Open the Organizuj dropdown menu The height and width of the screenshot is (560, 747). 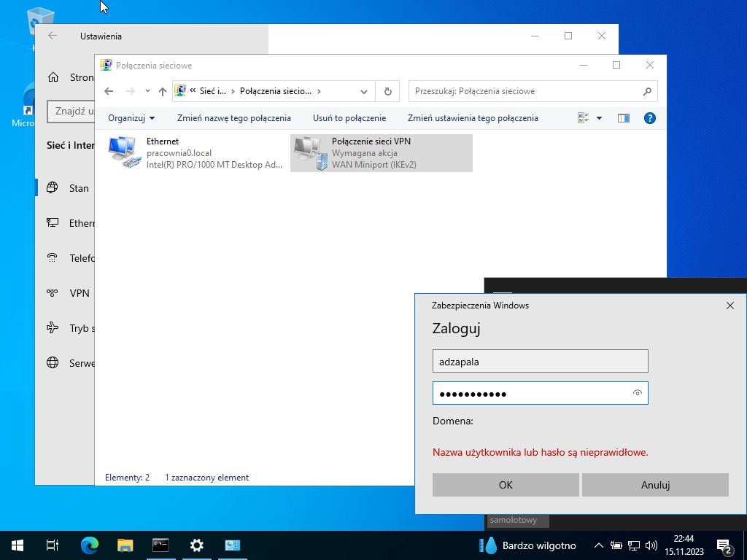click(131, 118)
